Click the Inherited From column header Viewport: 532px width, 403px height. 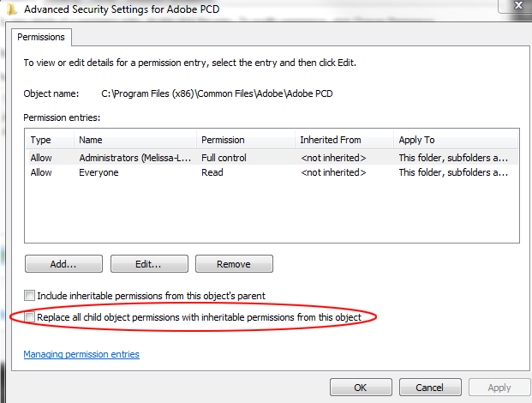coord(344,140)
